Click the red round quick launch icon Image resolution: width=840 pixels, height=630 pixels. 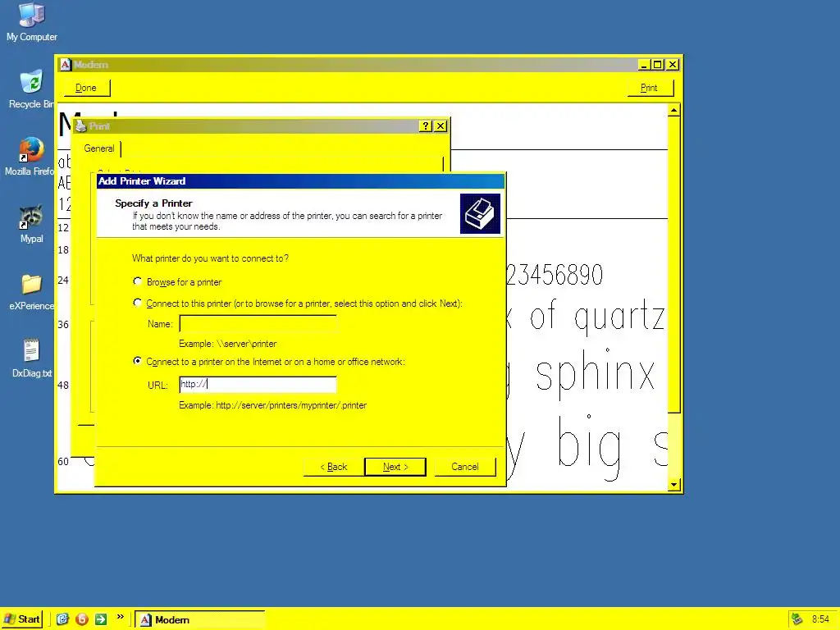point(82,619)
